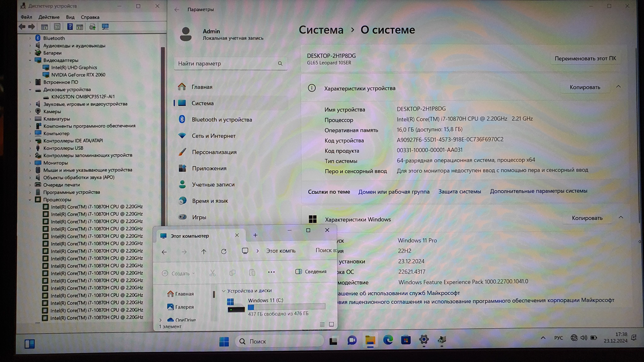Click the search magnifier in Settings search box
The image size is (644, 362).
tap(280, 63)
